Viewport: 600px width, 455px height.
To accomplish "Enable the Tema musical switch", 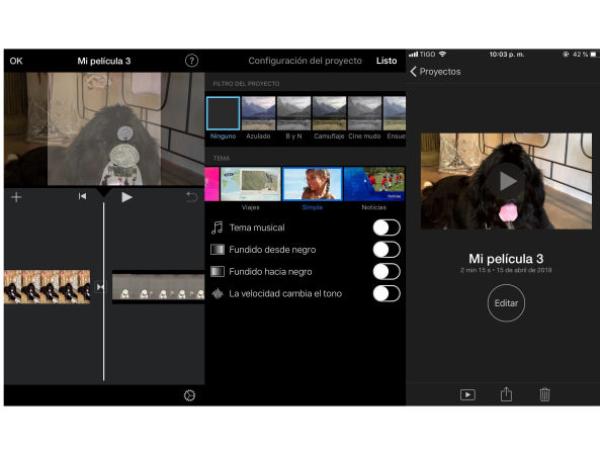I will 386,228.
